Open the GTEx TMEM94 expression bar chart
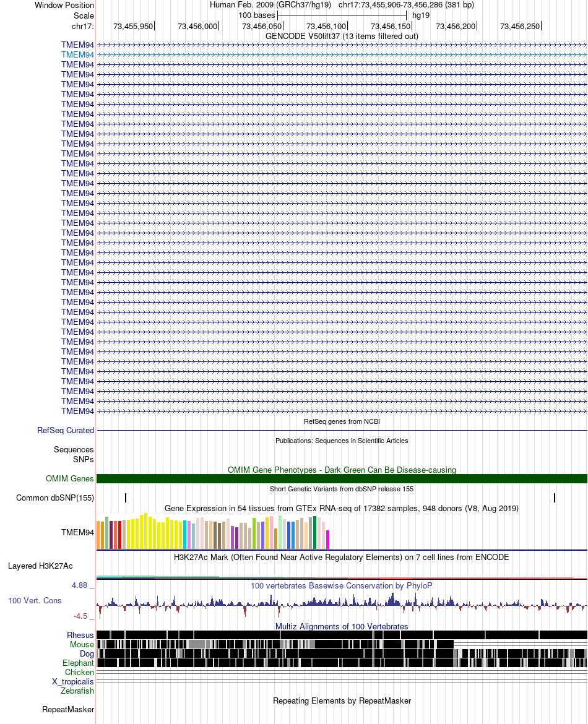Viewport: 588px width, 724px height. (x=213, y=531)
